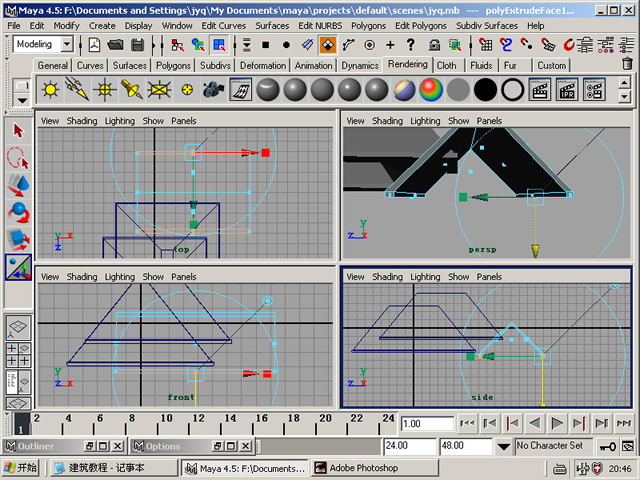640x480 pixels.
Task: Select the arrow Select tool
Action: 18,131
